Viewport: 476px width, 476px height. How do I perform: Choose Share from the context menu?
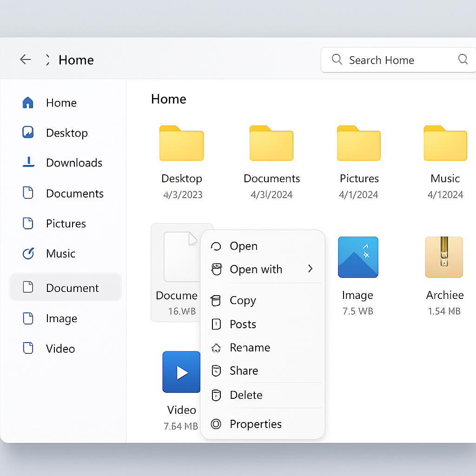pos(263,370)
